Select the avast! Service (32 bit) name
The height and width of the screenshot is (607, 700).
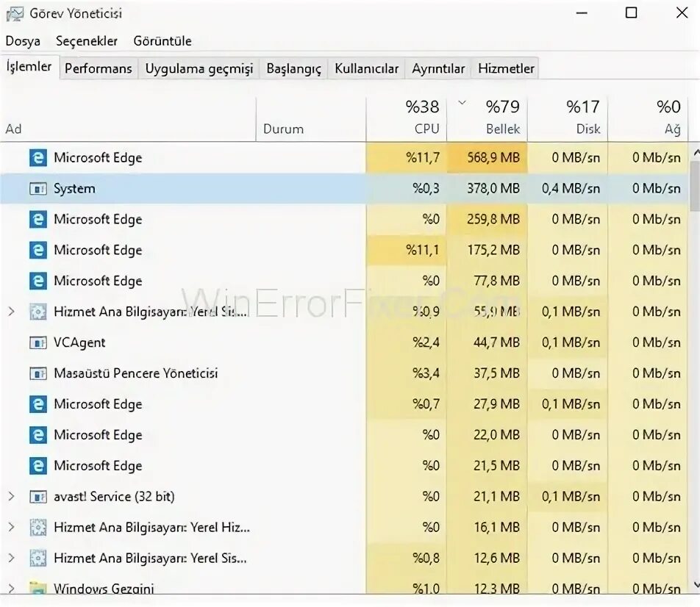click(x=114, y=497)
